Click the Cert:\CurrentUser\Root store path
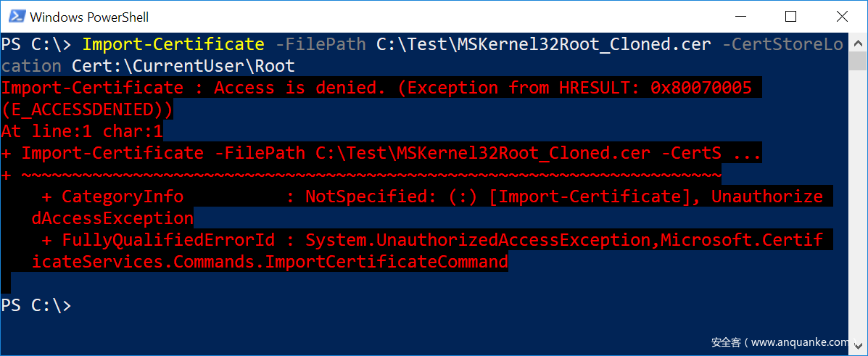The width and height of the screenshot is (868, 356). coord(183,66)
